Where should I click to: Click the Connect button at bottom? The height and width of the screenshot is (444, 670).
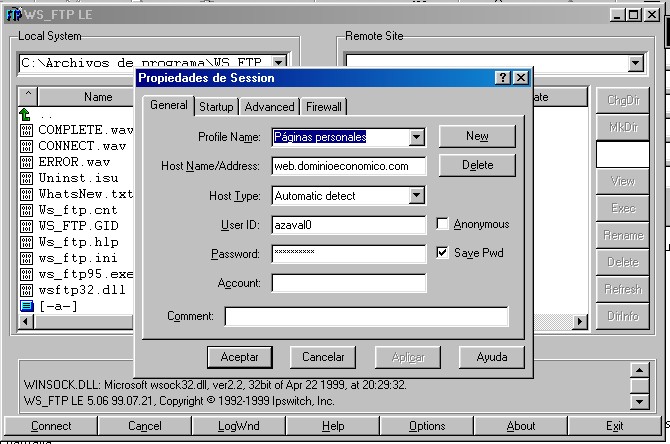(51, 426)
